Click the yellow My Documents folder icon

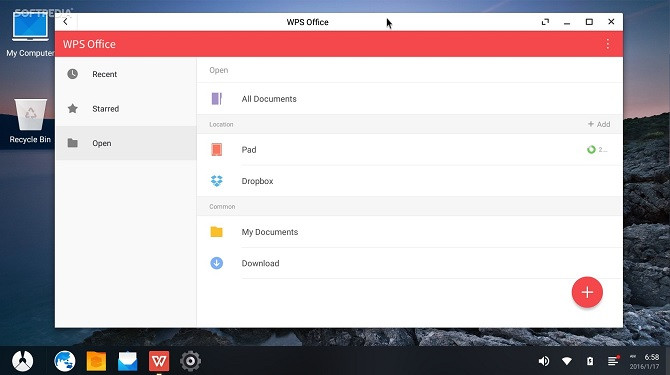tap(217, 231)
